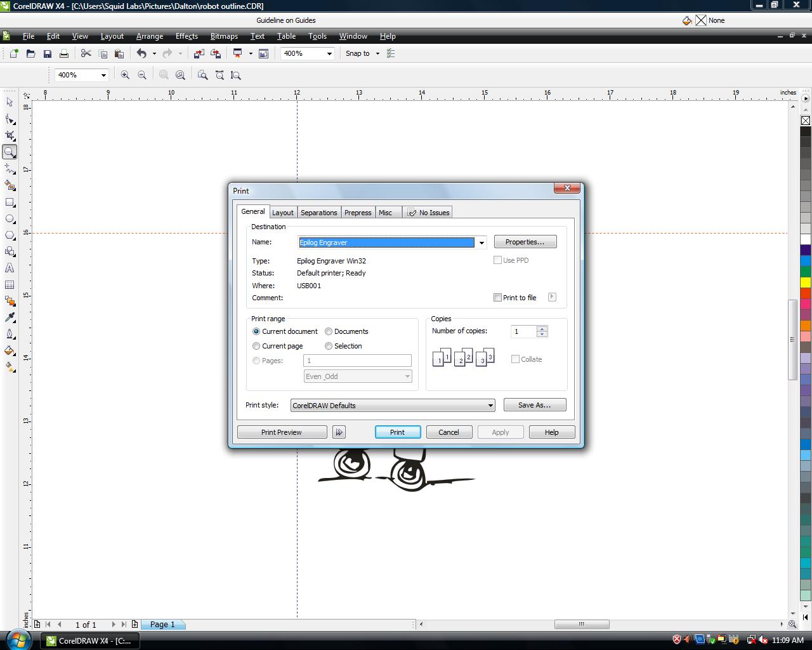Select the Pick tool in the toolbox
This screenshot has width=812, height=650.
click(x=10, y=102)
